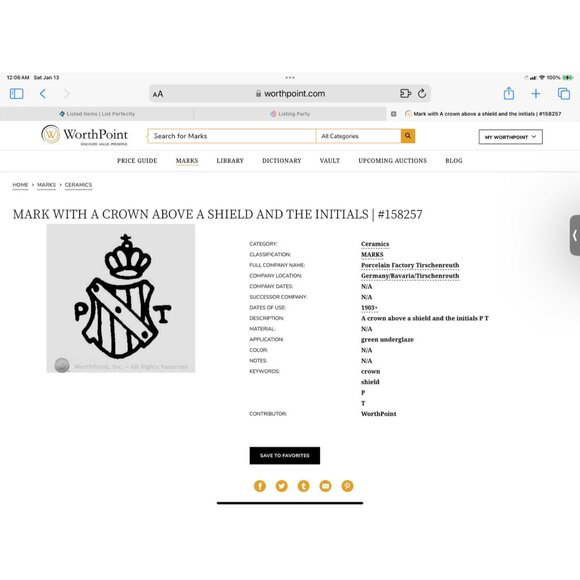Share the mark on Facebook

tap(260, 486)
